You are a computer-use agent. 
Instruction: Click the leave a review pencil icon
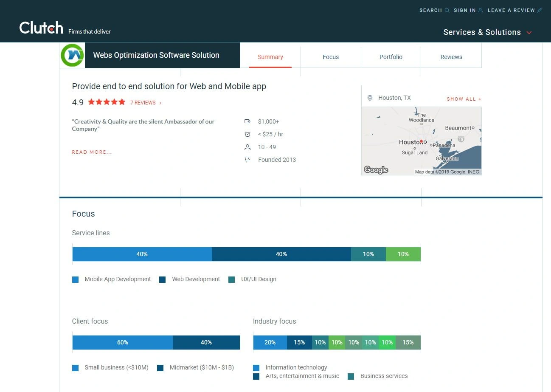pyautogui.click(x=540, y=10)
